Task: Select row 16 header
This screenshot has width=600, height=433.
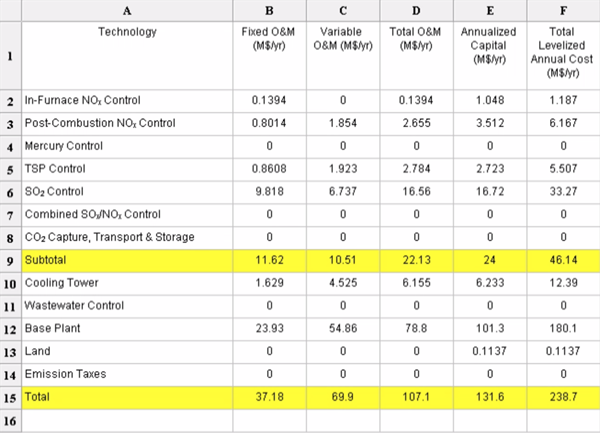Action: click(x=11, y=421)
